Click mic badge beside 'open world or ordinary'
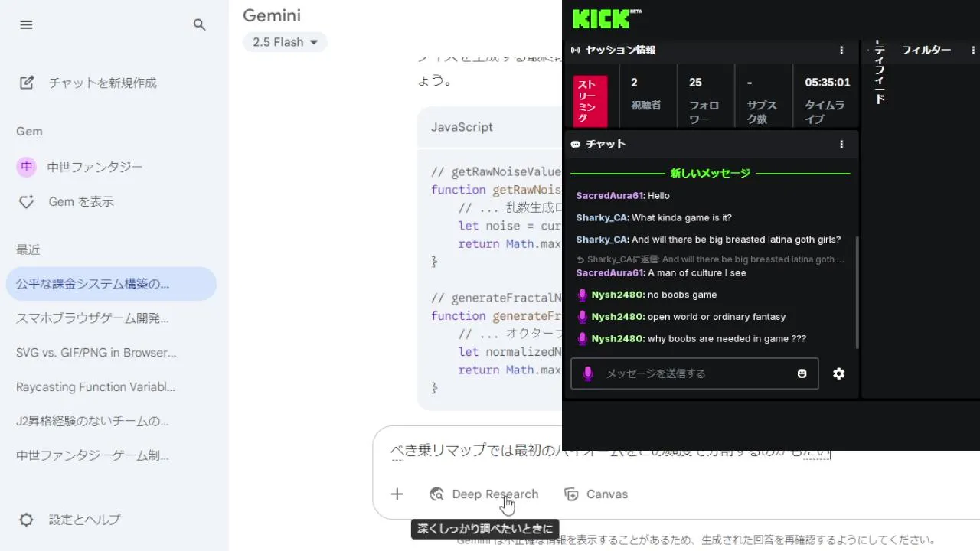The image size is (980, 551). (583, 317)
